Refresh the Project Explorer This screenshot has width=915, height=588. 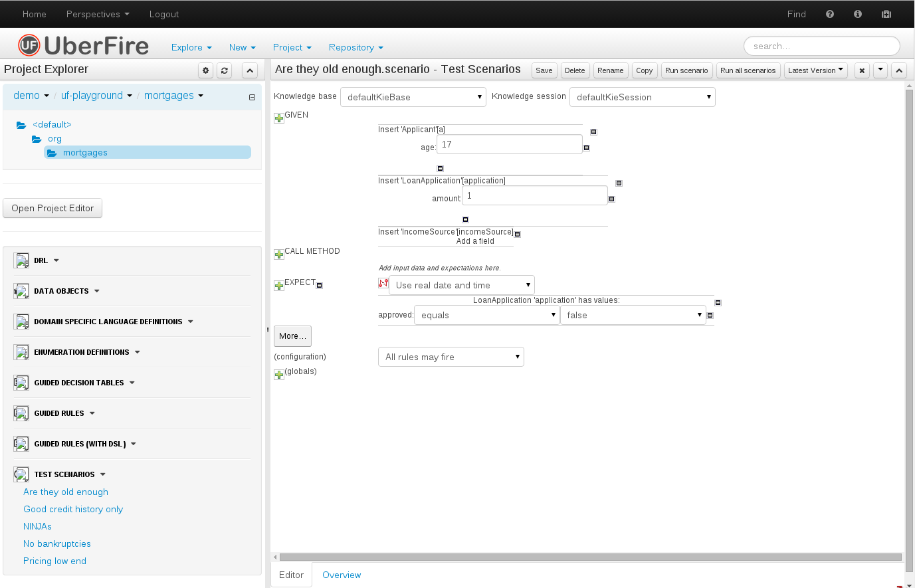225,70
